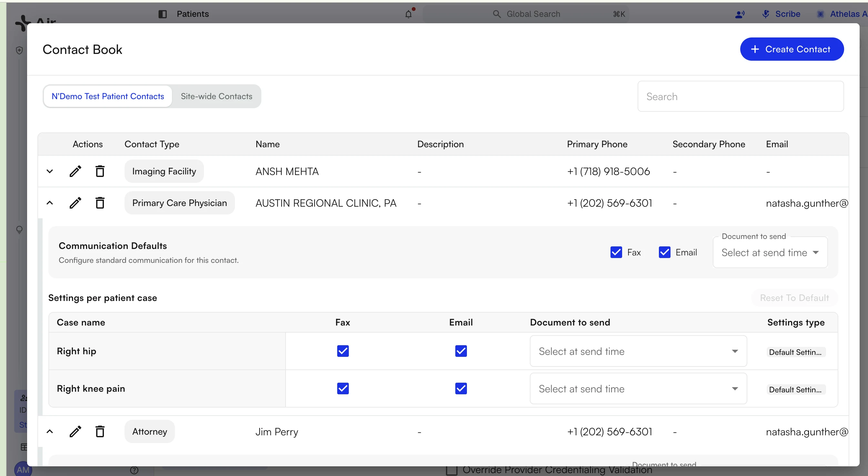Delete the AUSTIN REGIONAL CLINIC contact
This screenshot has width=868, height=476.
[x=100, y=203]
